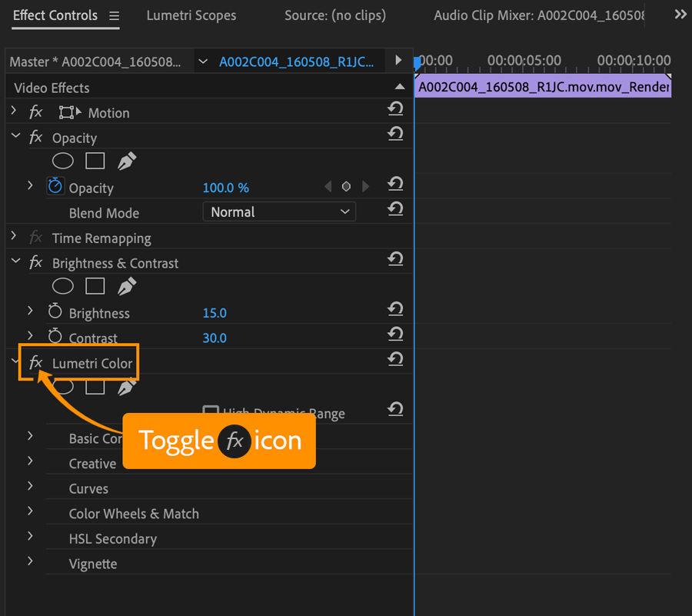Select the free draw bezier pen under Brightness & Contrast
The image size is (692, 616).
coord(125,285)
